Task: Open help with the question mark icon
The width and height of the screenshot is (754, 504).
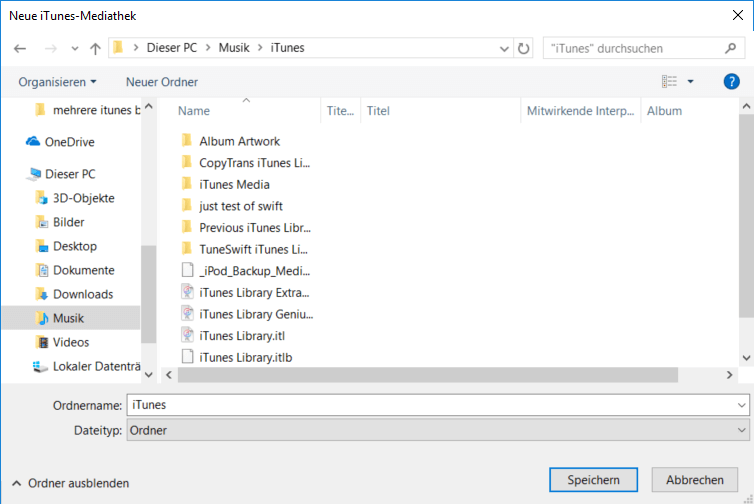Action: tap(731, 82)
